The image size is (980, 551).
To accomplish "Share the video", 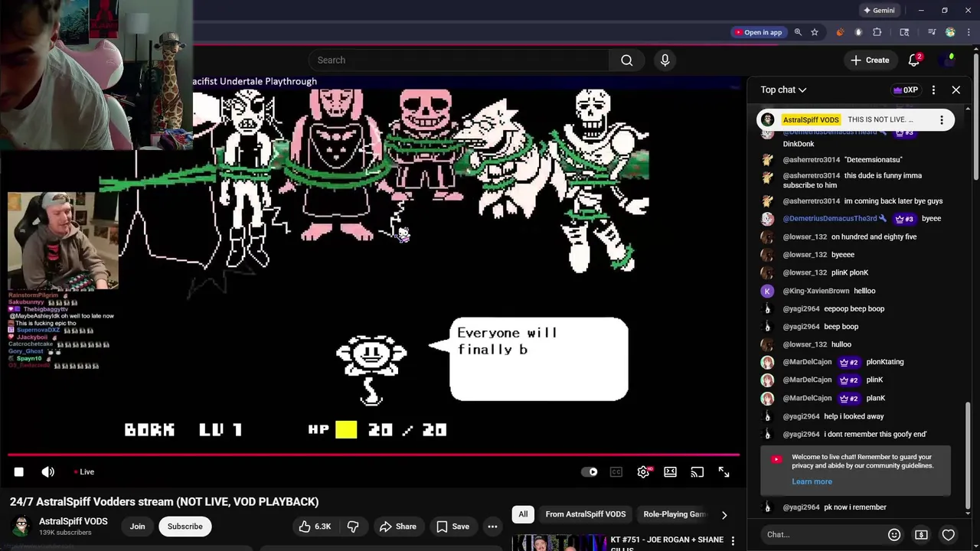I will 398,527.
